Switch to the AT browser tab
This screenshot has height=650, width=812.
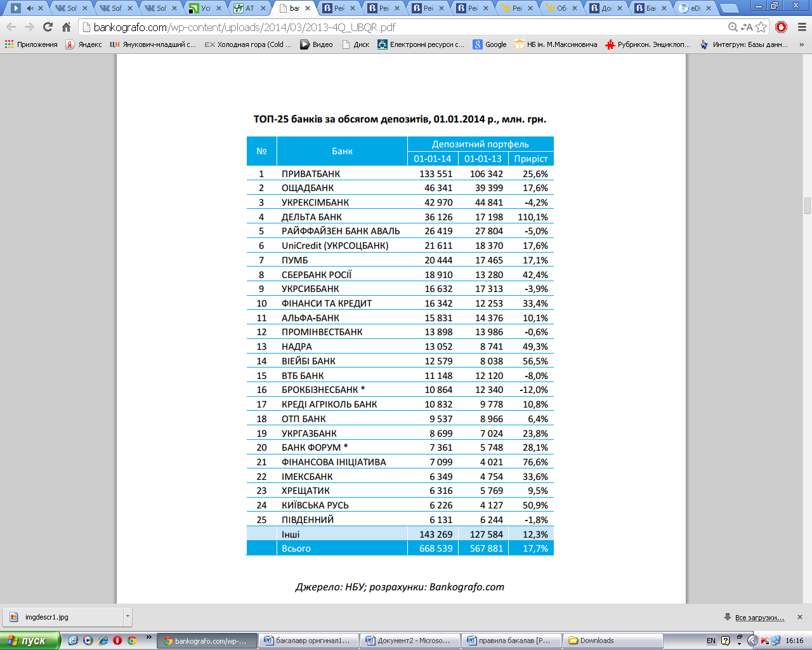tap(249, 8)
